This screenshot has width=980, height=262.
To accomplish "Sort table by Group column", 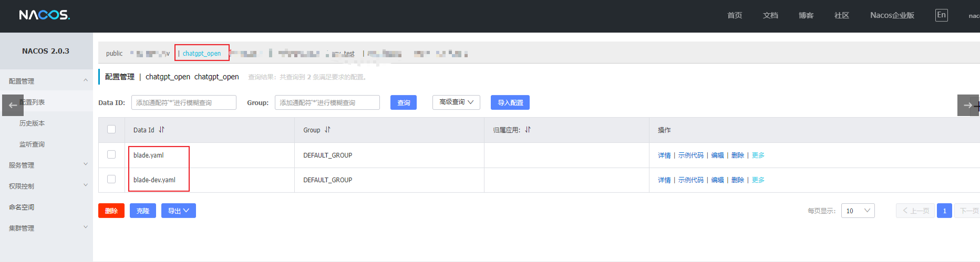I will (327, 130).
